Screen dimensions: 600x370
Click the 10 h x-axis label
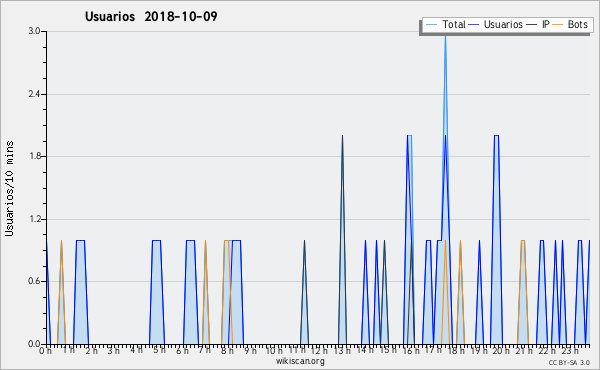click(274, 351)
